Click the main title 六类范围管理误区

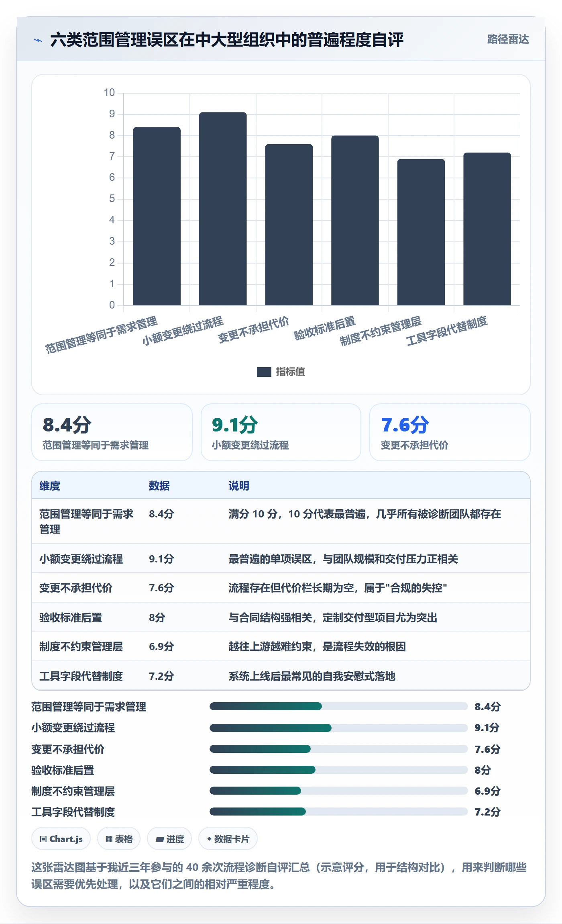click(x=227, y=40)
